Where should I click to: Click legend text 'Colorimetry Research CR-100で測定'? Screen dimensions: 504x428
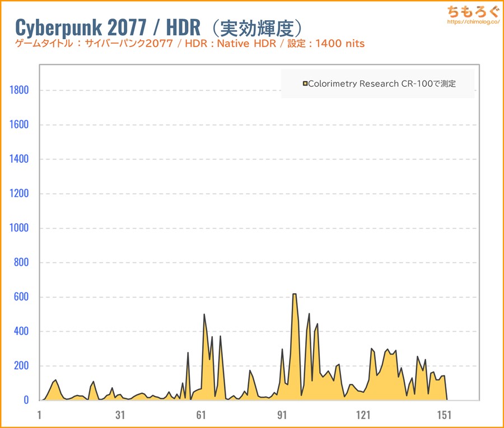click(382, 84)
